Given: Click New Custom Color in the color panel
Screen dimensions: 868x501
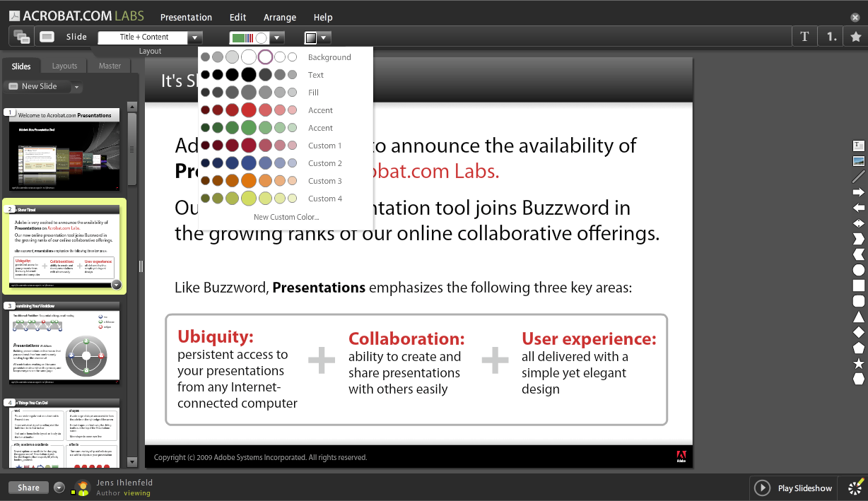Looking at the screenshot, I should click(286, 217).
